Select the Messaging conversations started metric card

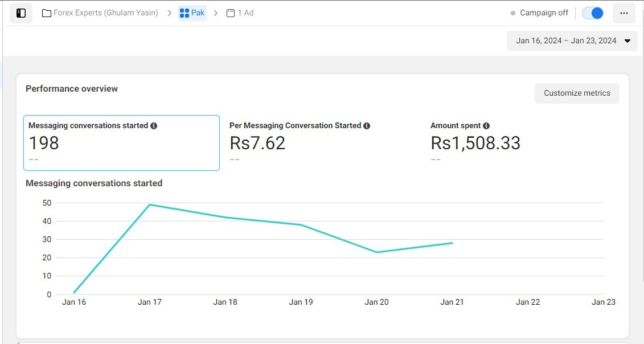[121, 143]
